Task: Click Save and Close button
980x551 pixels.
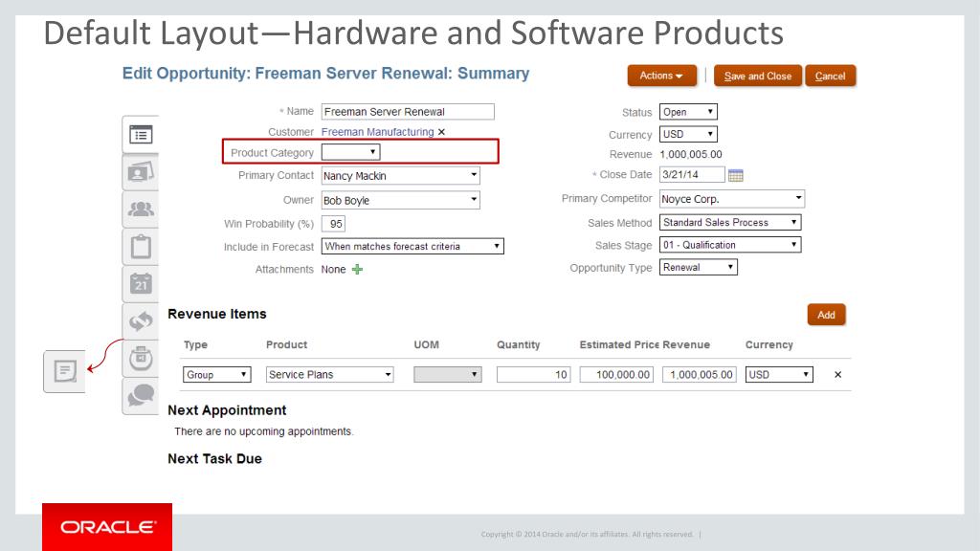Action: [x=758, y=76]
